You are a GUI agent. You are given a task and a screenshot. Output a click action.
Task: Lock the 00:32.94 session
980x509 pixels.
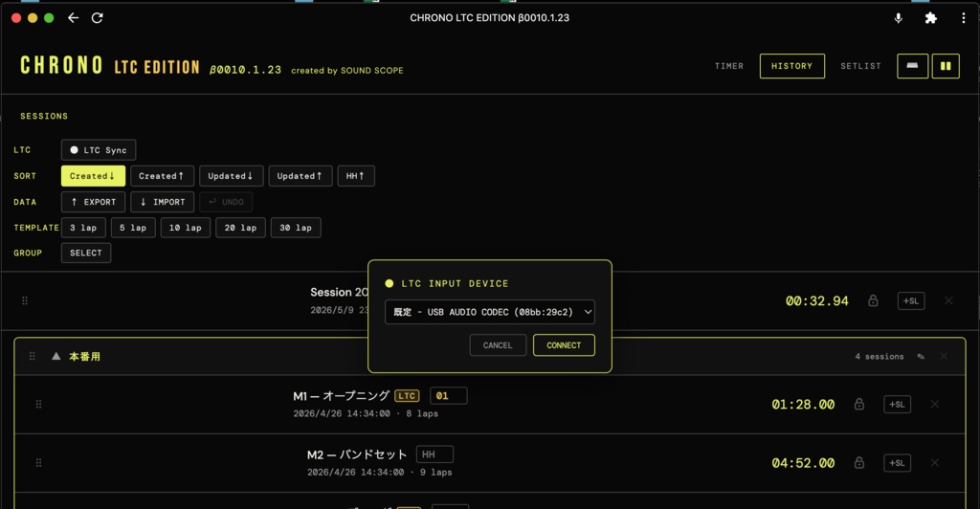pos(873,301)
